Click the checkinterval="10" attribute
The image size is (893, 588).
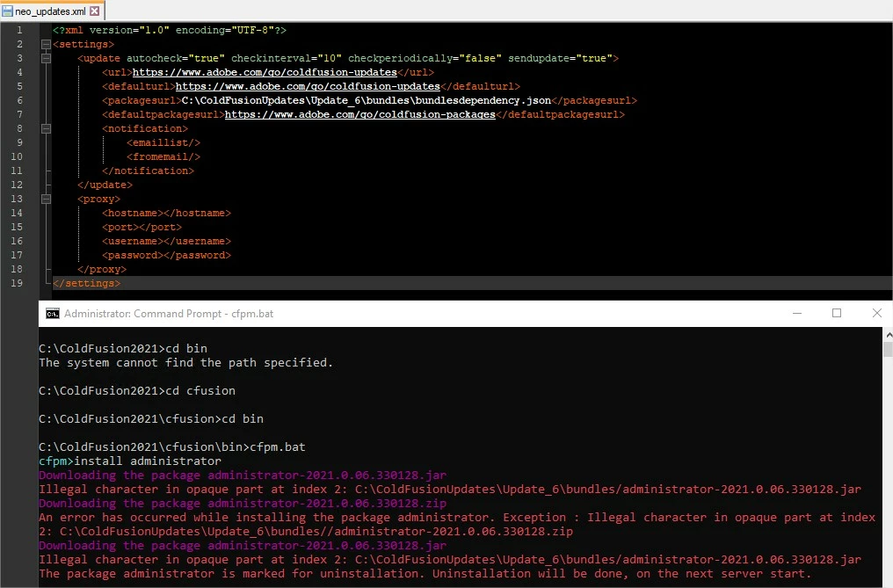pos(287,58)
